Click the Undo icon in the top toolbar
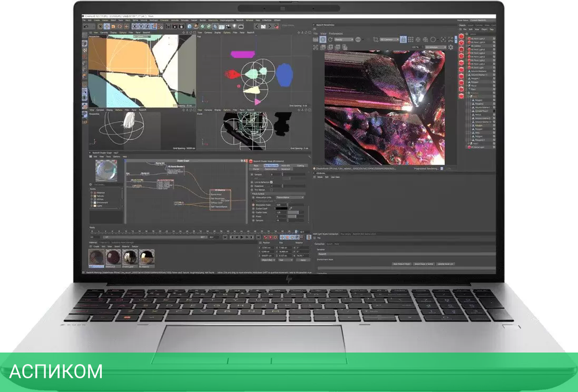This screenshot has width=578, height=392. pos(87,27)
